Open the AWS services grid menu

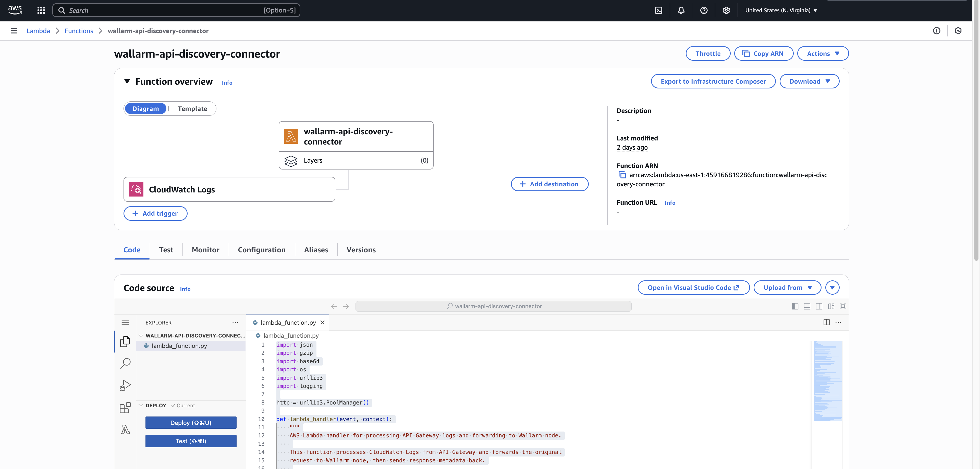click(x=41, y=10)
